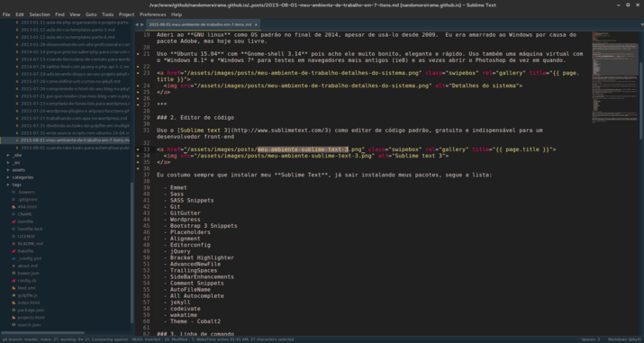Click the _config.yml file icon
Image resolution: width=644 pixels, height=343 pixels.
pos(14,258)
